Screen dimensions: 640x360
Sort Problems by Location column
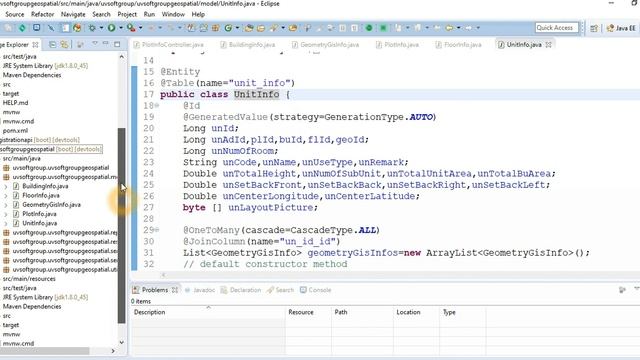(x=417, y=312)
